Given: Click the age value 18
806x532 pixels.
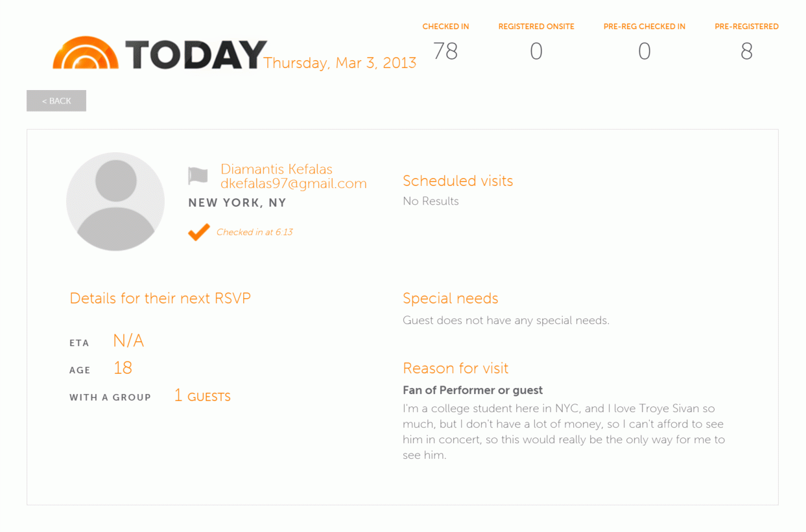Looking at the screenshot, I should [123, 368].
